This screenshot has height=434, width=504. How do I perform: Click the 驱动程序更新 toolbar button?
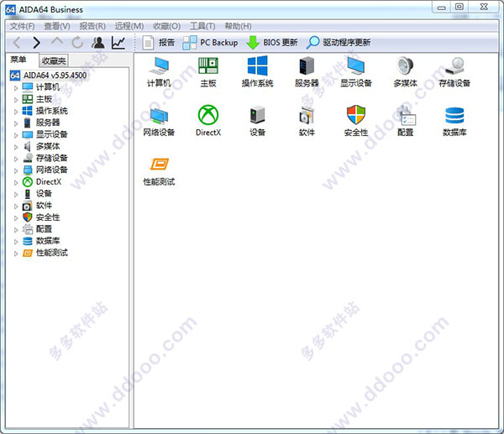click(339, 43)
